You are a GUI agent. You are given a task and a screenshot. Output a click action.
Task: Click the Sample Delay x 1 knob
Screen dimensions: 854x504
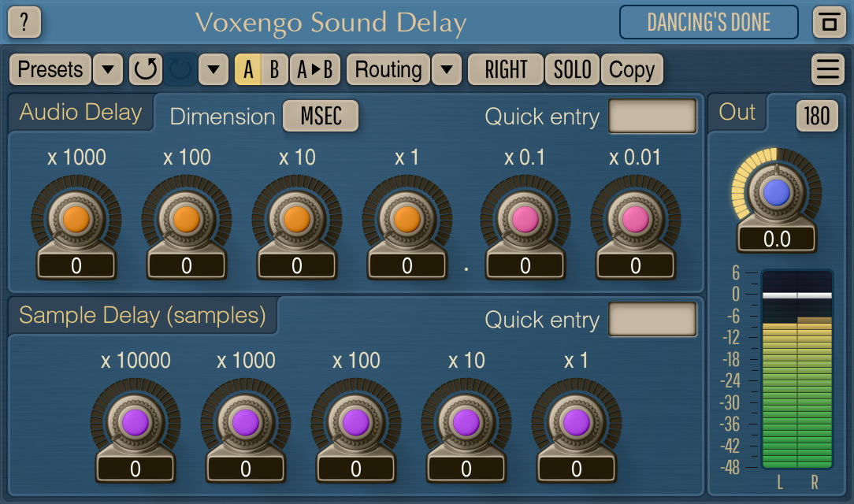point(576,422)
